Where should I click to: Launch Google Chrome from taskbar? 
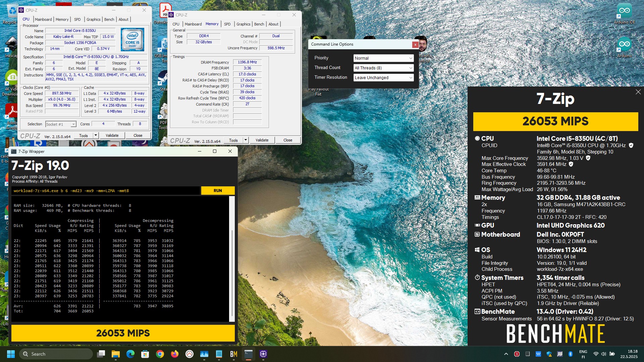[160, 354]
